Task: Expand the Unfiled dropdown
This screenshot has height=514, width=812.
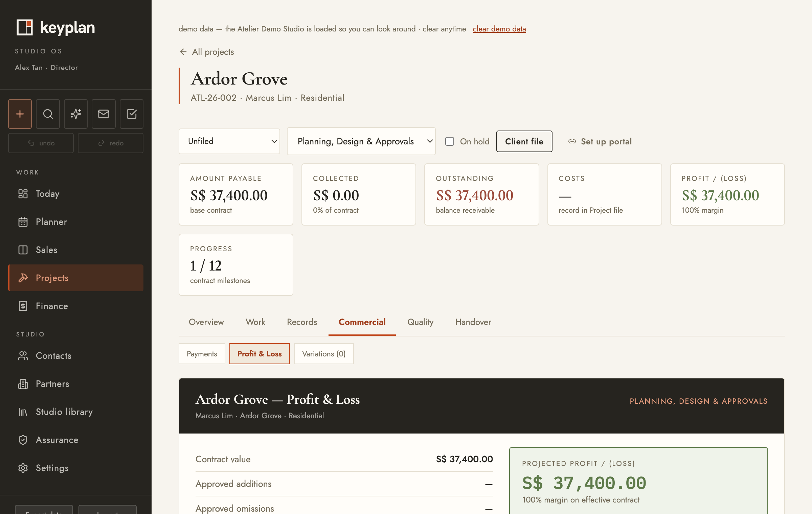Action: [x=229, y=141]
